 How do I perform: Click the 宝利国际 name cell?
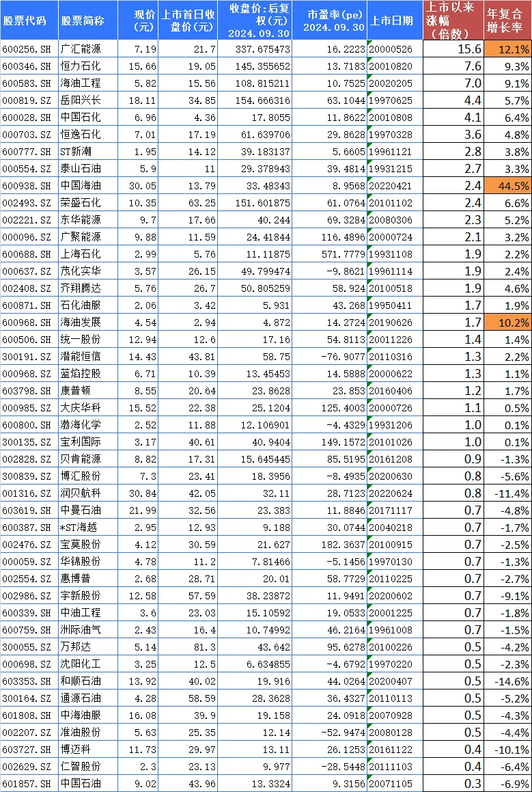pos(88,442)
